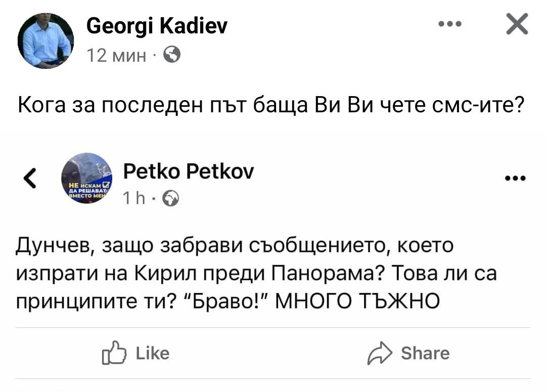Open the Petko Petkov profile name link
This screenshot has width=546, height=392.
189,172
